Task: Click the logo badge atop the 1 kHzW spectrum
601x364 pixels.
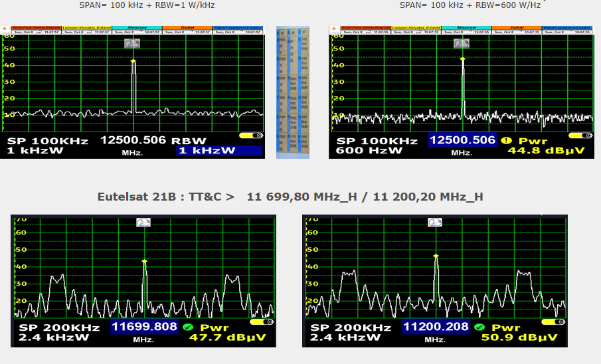Action: (x=132, y=44)
